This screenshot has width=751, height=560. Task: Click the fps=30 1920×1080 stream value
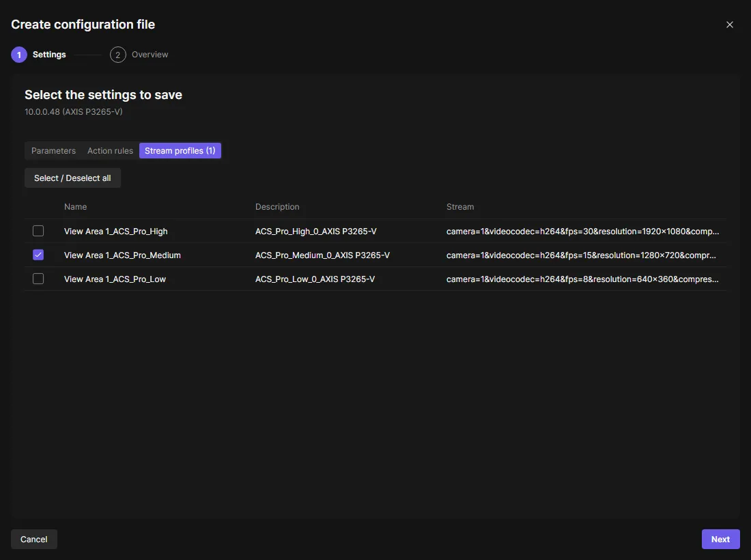click(583, 232)
